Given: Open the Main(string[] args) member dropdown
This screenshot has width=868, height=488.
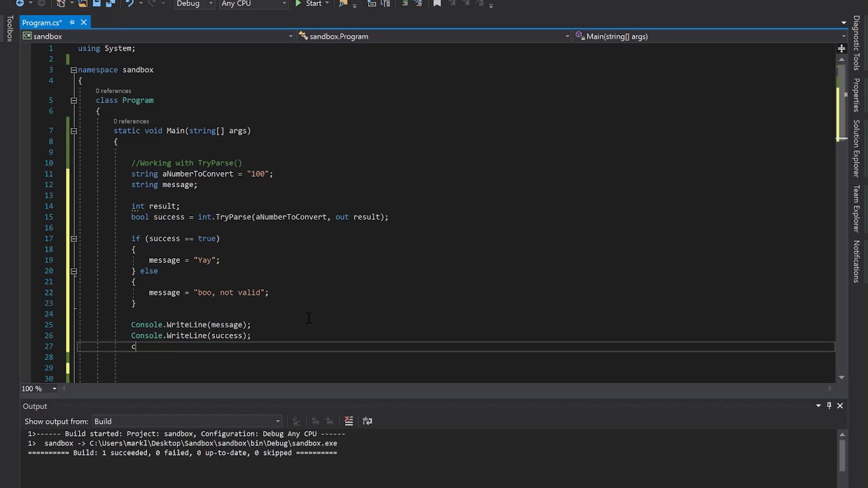Looking at the screenshot, I should click(x=710, y=36).
